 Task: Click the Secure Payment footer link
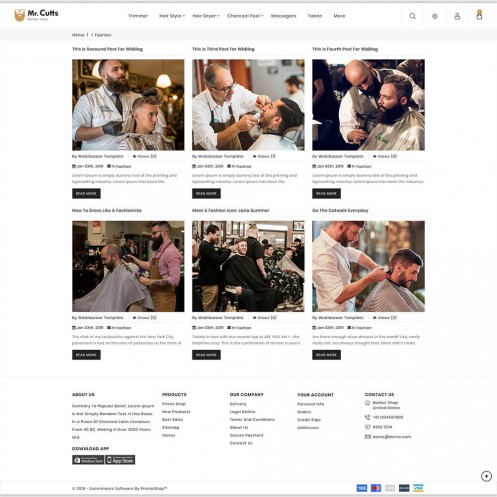click(246, 435)
